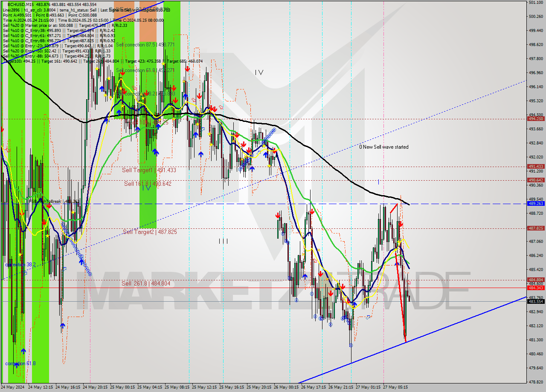Click the '25 May 20:15' time label
The height and width of the screenshot is (392, 546).
click(259, 387)
